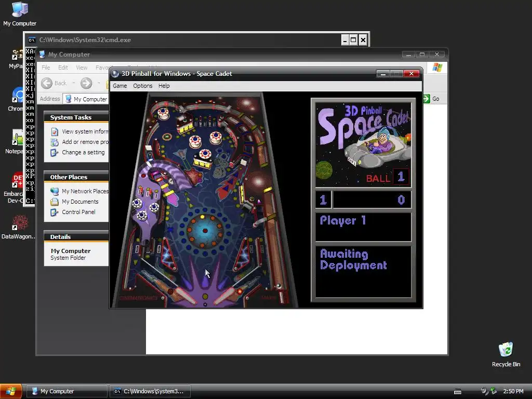
Task: Select the DataWagon desktop shortcut
Action: (19, 227)
